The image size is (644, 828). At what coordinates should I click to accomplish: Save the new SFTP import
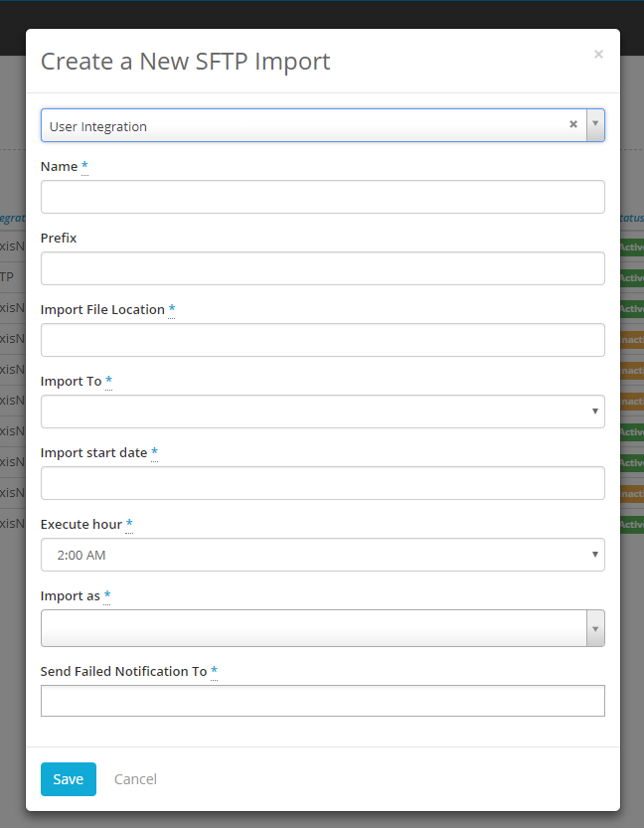[68, 779]
